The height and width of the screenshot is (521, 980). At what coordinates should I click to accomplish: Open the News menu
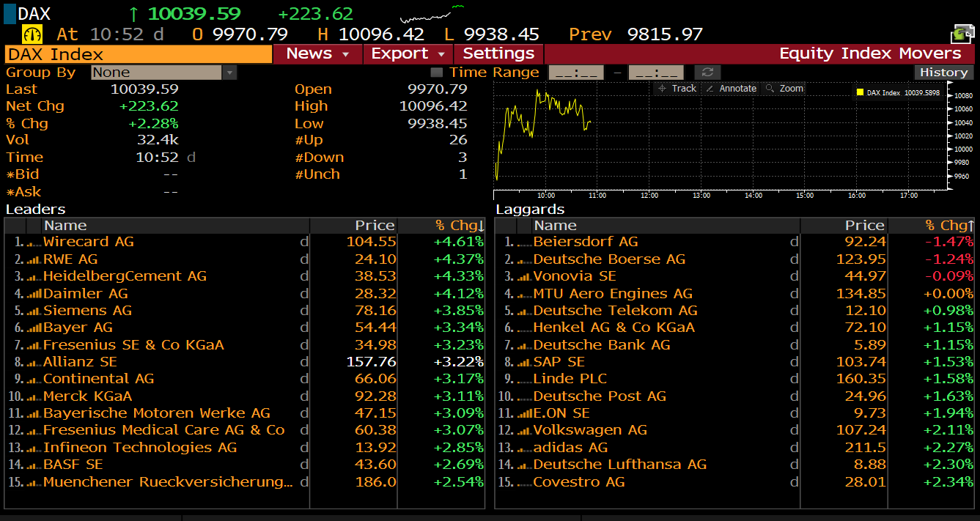pyautogui.click(x=317, y=53)
